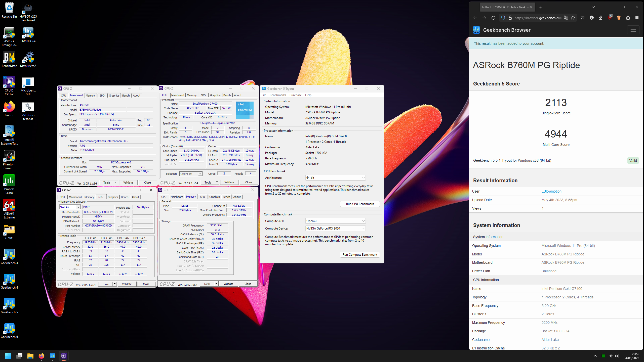The width and height of the screenshot is (644, 362).
Task: Launch Geekbench 4 desktop icon
Action: point(9,281)
